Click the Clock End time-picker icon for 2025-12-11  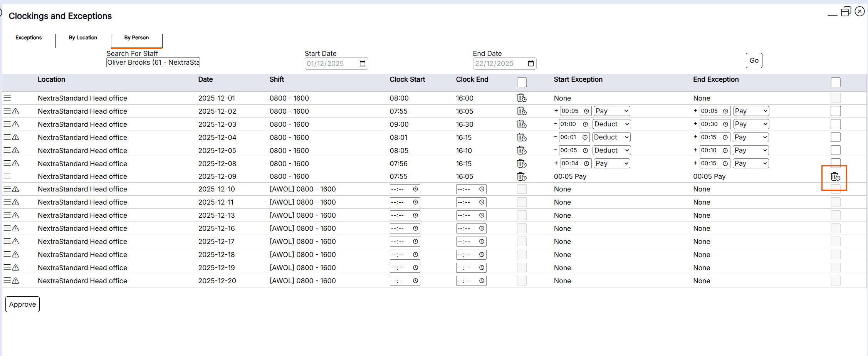coord(482,202)
